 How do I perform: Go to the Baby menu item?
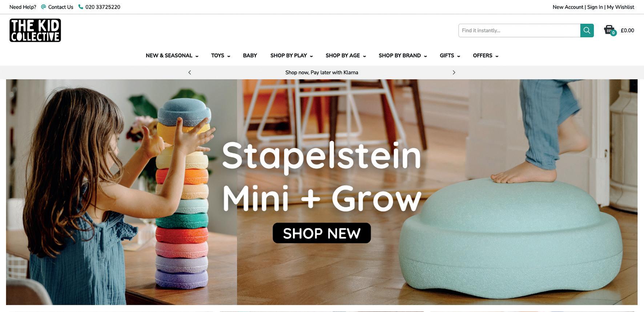(250, 56)
